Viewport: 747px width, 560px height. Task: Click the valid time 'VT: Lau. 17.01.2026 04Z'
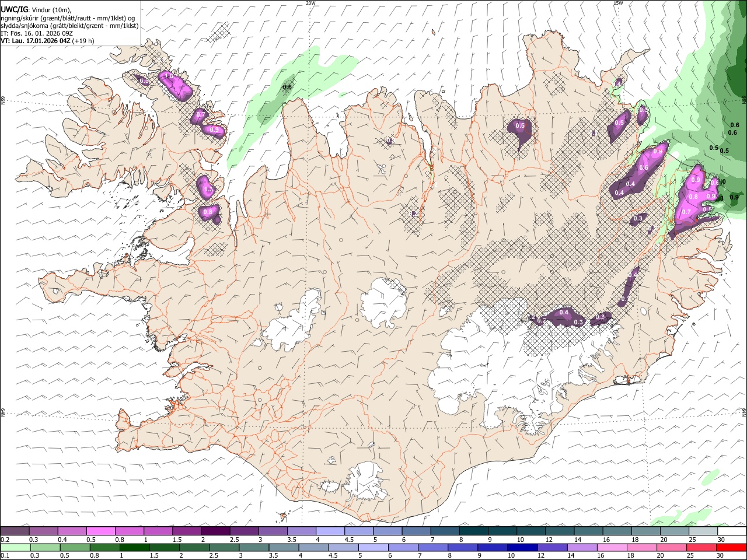coord(36,41)
